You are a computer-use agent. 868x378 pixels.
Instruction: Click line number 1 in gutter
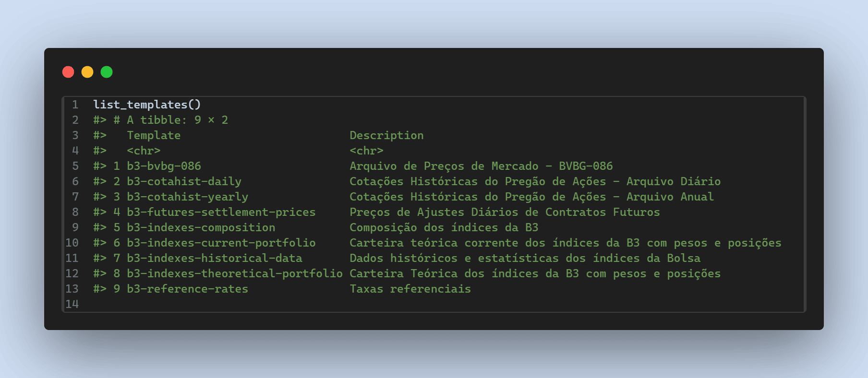pyautogui.click(x=75, y=105)
